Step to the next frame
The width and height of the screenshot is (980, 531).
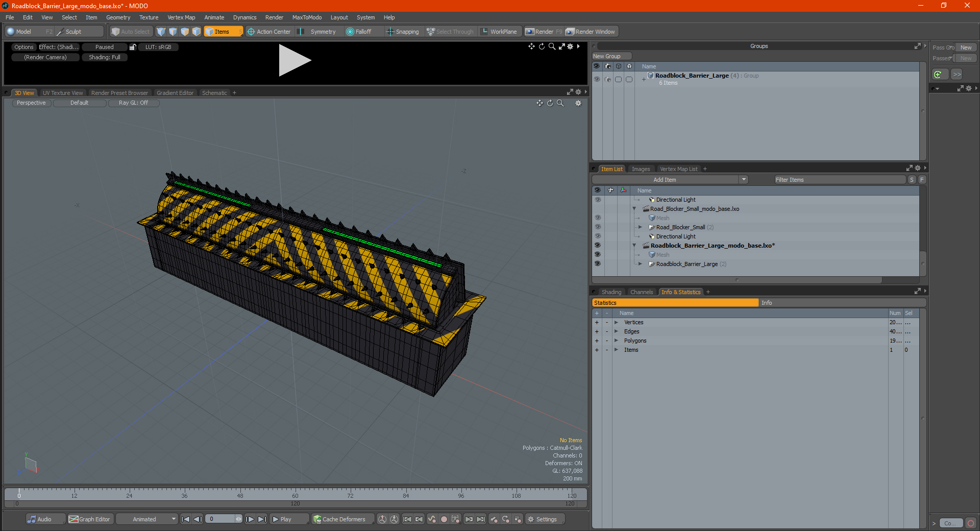(x=250, y=519)
